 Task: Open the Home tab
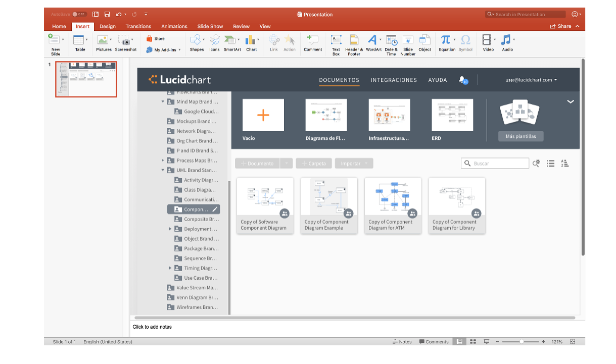click(x=59, y=26)
